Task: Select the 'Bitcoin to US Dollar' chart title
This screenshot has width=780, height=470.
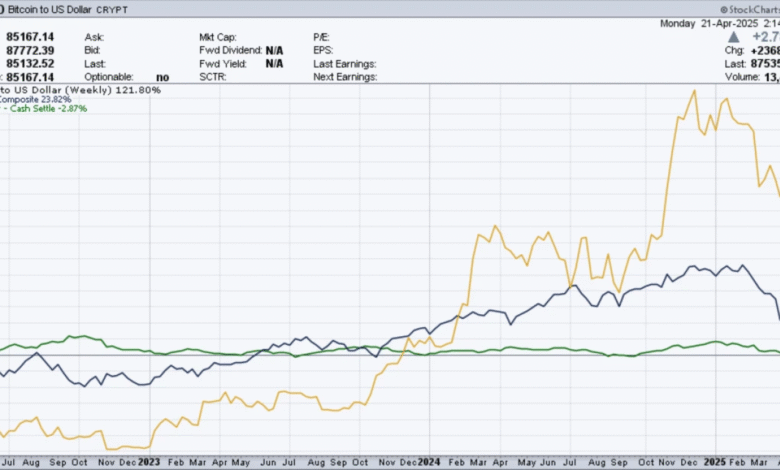Action: pyautogui.click(x=50, y=9)
